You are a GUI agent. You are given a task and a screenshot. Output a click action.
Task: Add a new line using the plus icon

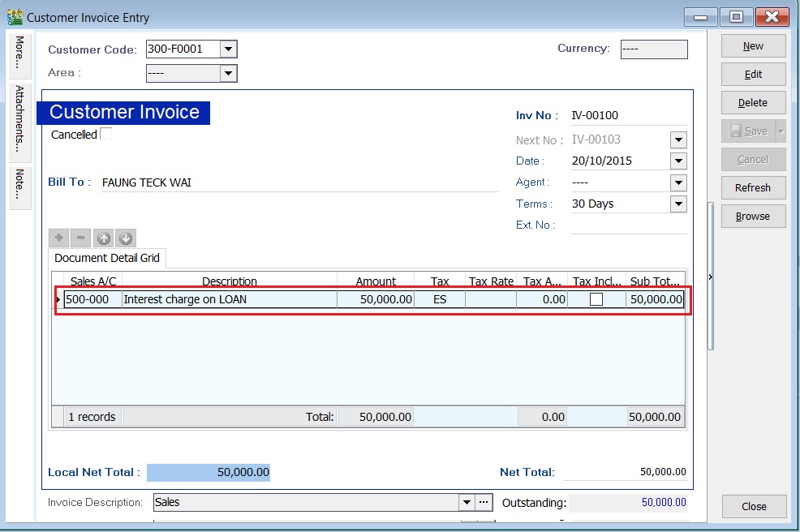(58, 238)
